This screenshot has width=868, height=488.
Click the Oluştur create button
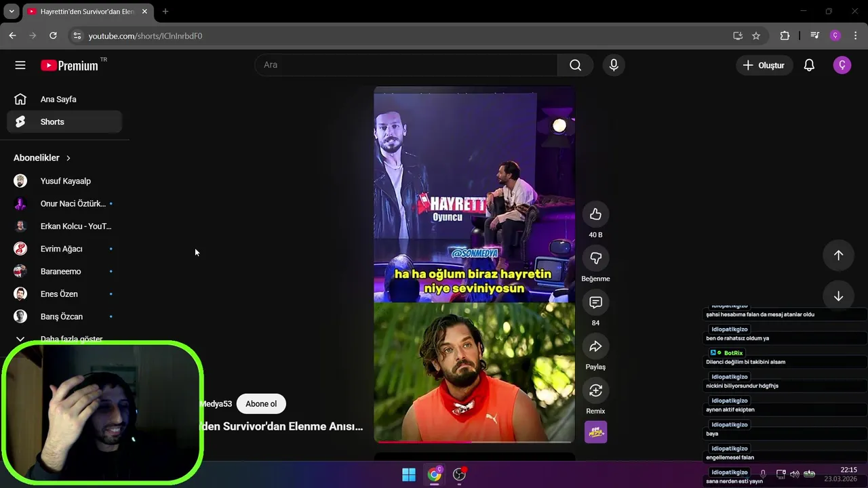click(x=764, y=65)
